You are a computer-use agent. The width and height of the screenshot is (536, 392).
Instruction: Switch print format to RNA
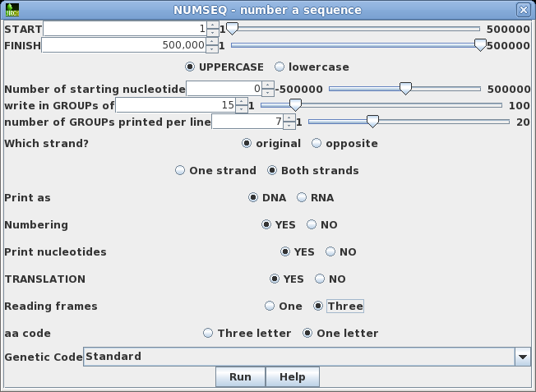tap(302, 197)
